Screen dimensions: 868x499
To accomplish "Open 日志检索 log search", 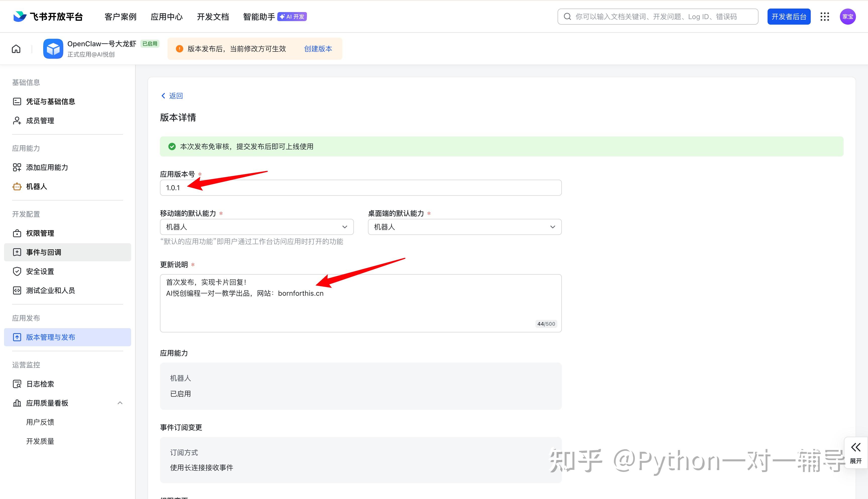I will [40, 384].
